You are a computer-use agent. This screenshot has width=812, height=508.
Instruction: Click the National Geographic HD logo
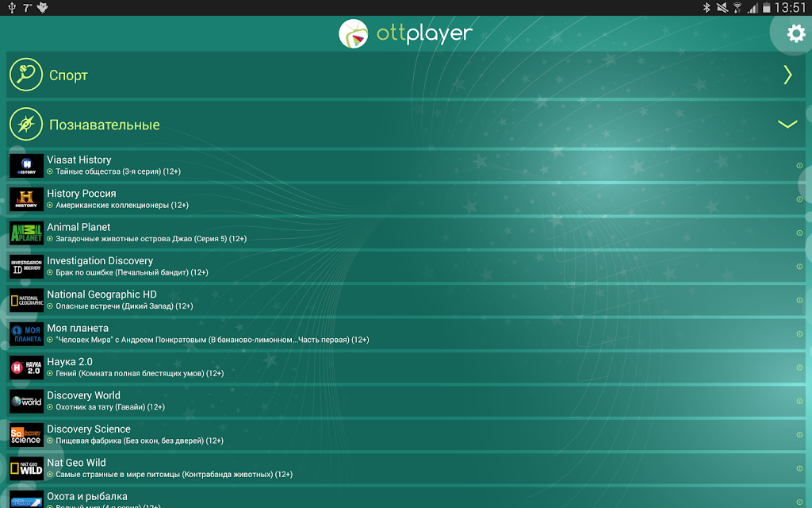(x=26, y=301)
